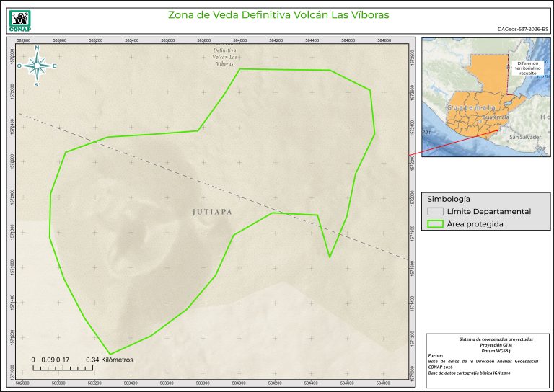The image size is (554, 392).
Task: Click the N letter on the compass
Action: pyautogui.click(x=37, y=48)
